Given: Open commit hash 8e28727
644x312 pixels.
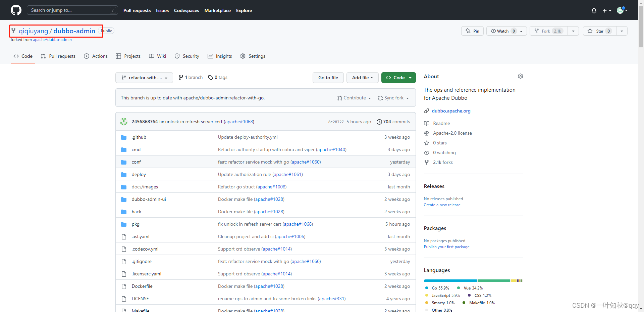Looking at the screenshot, I should pyautogui.click(x=336, y=122).
